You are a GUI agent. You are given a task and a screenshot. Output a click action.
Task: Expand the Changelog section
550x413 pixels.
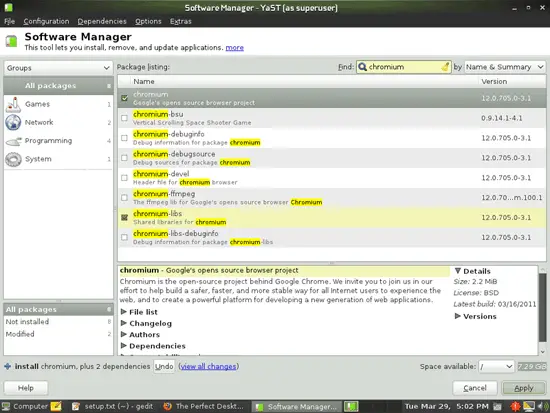[123, 323]
